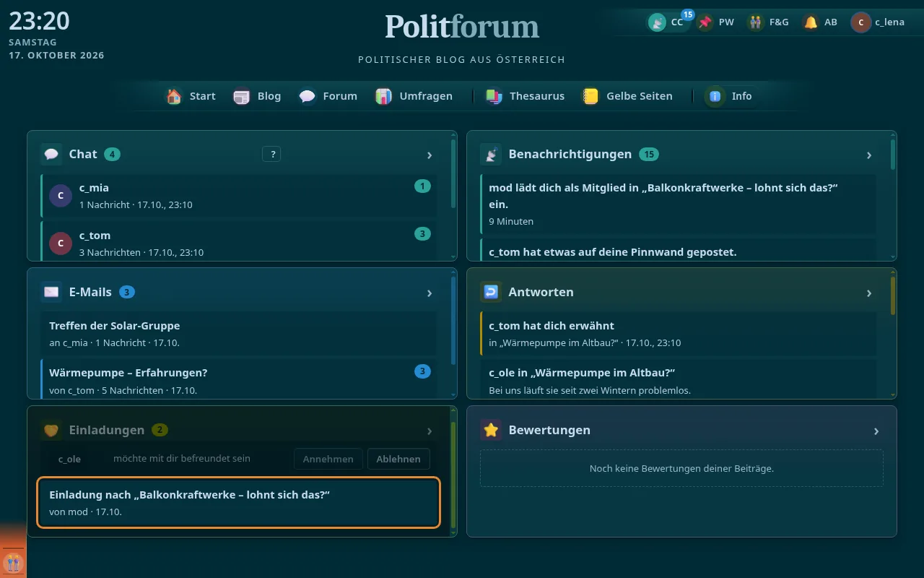
Task: Click the Benachrichtigungen panel icon
Action: point(491,154)
